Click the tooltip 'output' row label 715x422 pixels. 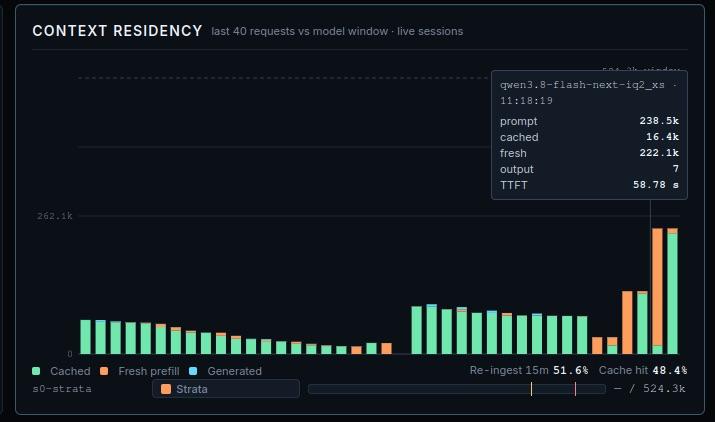tap(517, 169)
